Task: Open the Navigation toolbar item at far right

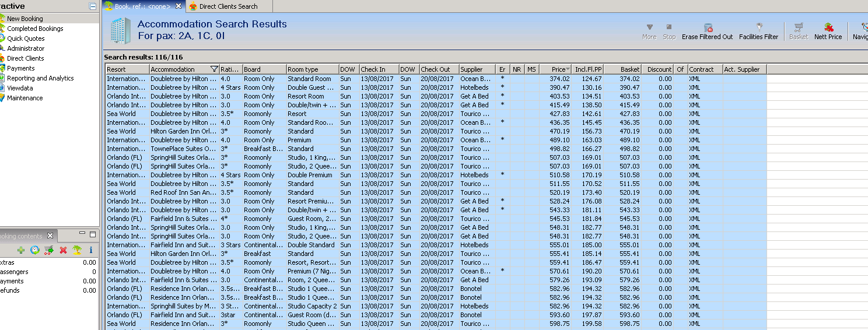Action: (x=860, y=31)
